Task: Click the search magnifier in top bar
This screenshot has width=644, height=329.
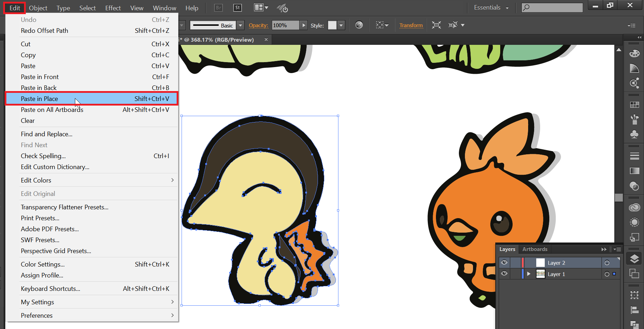Action: [526, 8]
